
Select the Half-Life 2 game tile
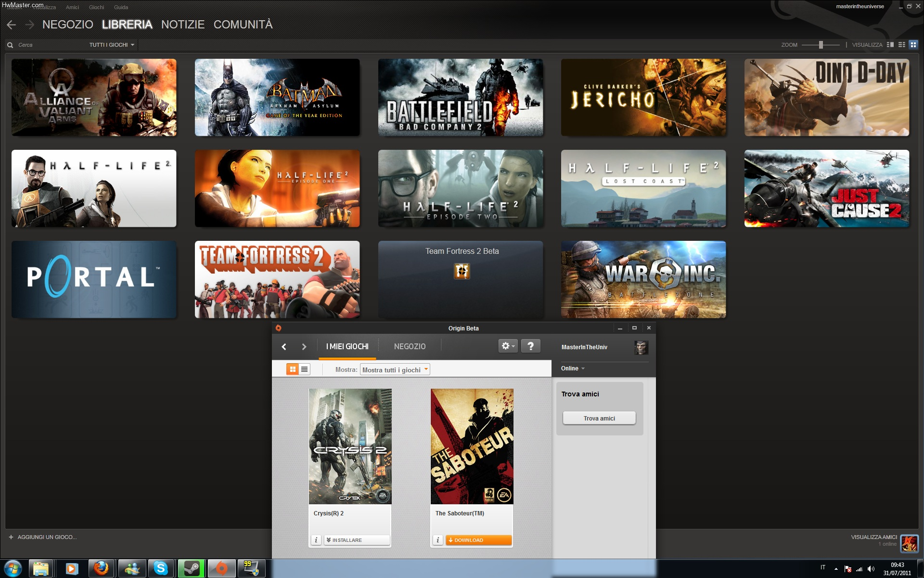point(94,188)
